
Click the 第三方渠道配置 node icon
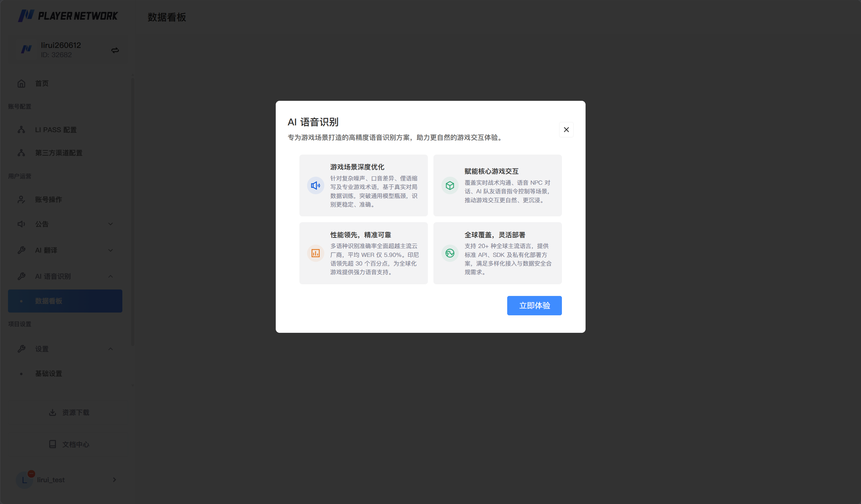[x=21, y=153]
